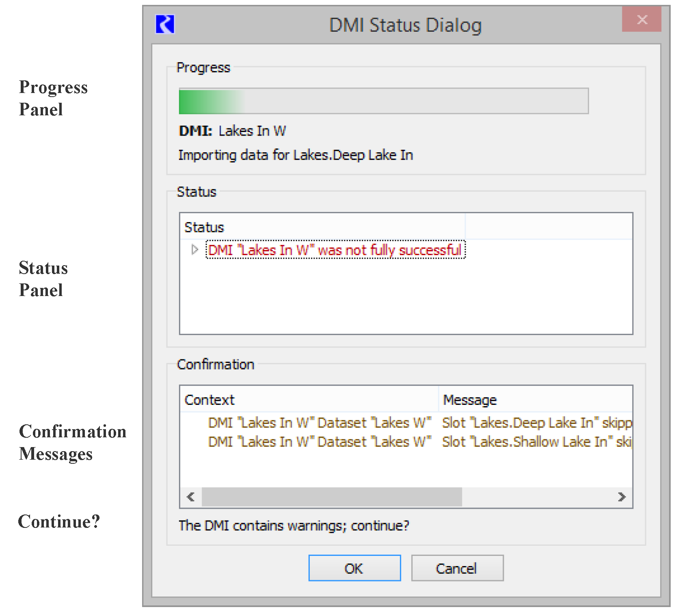The height and width of the screenshot is (616, 678).
Task: Click the Context column header
Action: [x=309, y=400]
